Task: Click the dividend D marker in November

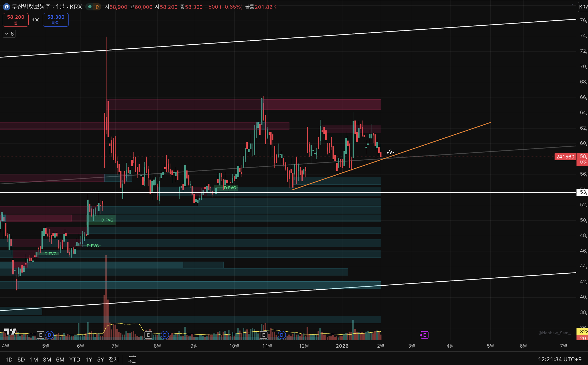Action: pyautogui.click(x=282, y=335)
